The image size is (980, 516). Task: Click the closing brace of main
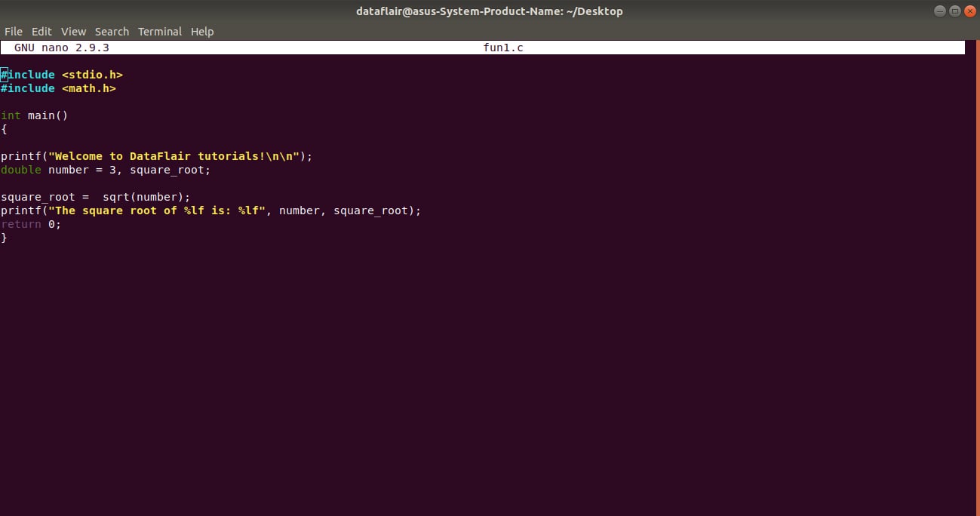pos(5,237)
